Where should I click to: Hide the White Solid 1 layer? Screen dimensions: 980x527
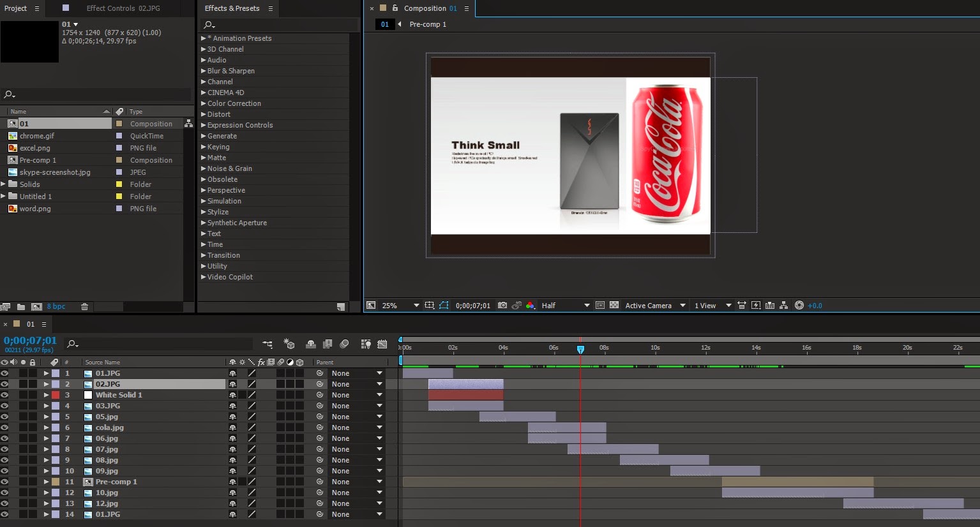(x=4, y=395)
